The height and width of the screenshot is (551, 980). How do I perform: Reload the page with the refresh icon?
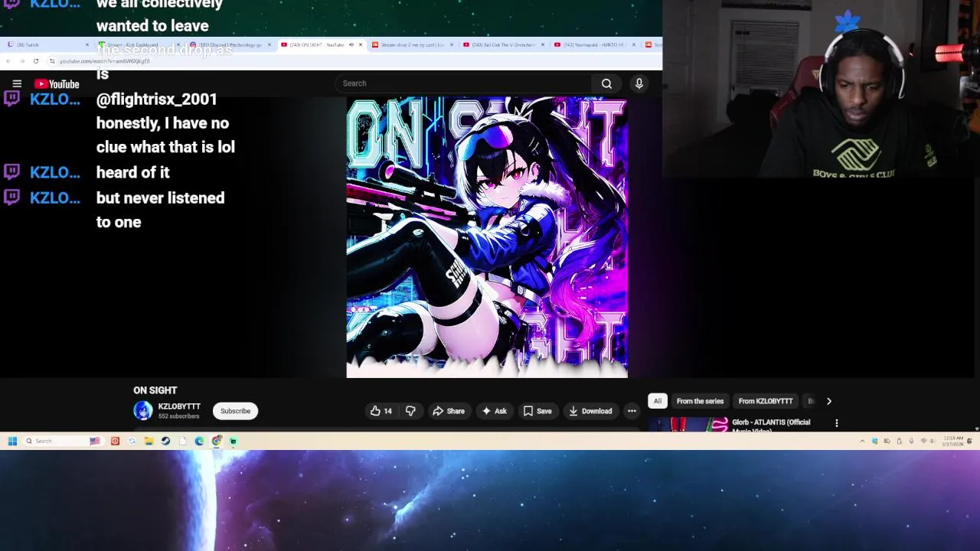[x=36, y=61]
